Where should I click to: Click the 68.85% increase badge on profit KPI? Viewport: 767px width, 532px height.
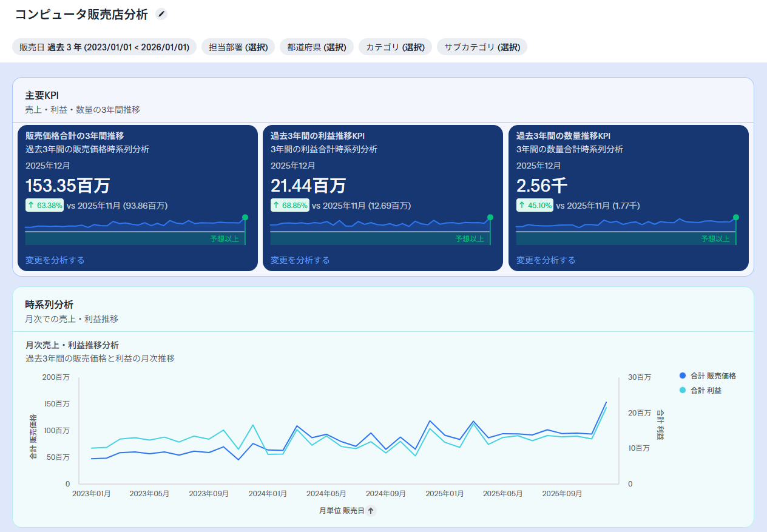pos(289,206)
